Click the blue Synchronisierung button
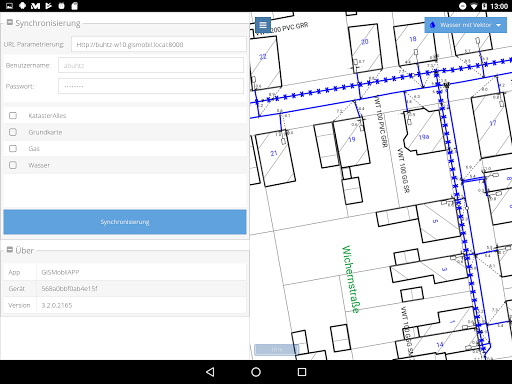 coord(125,222)
